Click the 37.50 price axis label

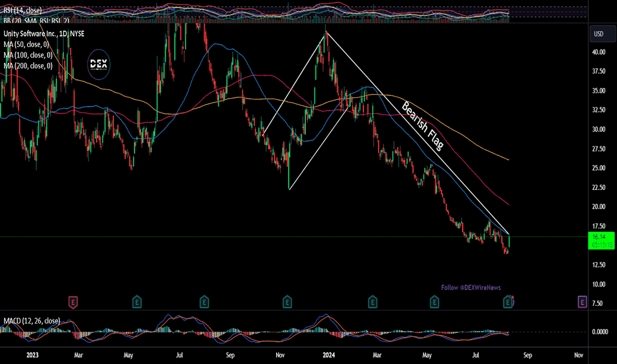(598, 71)
